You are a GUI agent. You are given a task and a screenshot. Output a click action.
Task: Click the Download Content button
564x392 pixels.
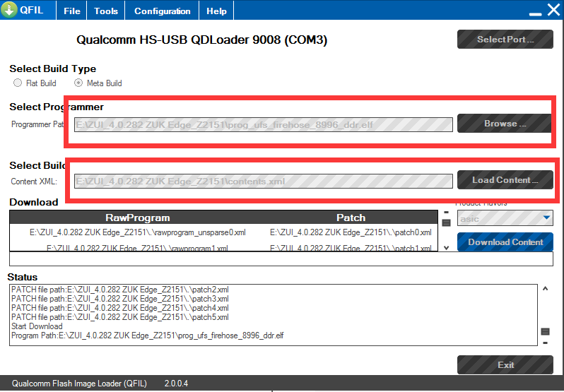(x=505, y=242)
